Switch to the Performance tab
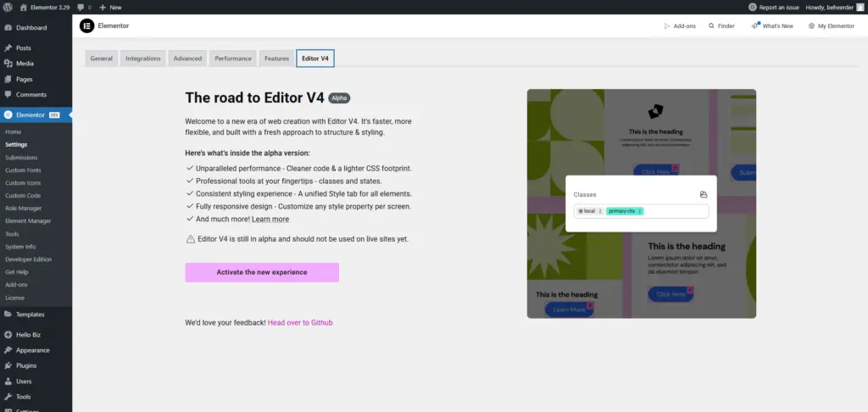The width and height of the screenshot is (868, 412). [x=233, y=58]
